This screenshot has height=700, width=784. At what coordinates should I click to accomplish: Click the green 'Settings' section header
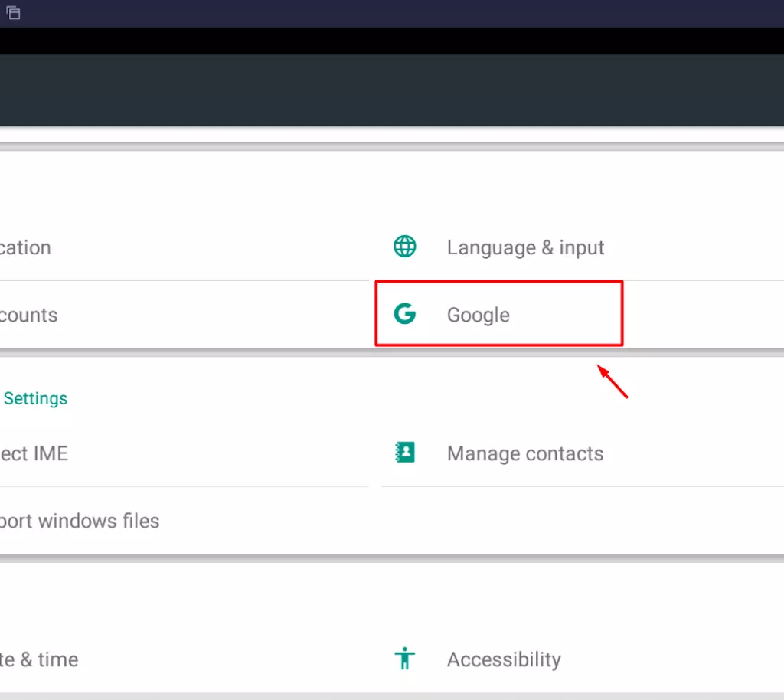(35, 398)
